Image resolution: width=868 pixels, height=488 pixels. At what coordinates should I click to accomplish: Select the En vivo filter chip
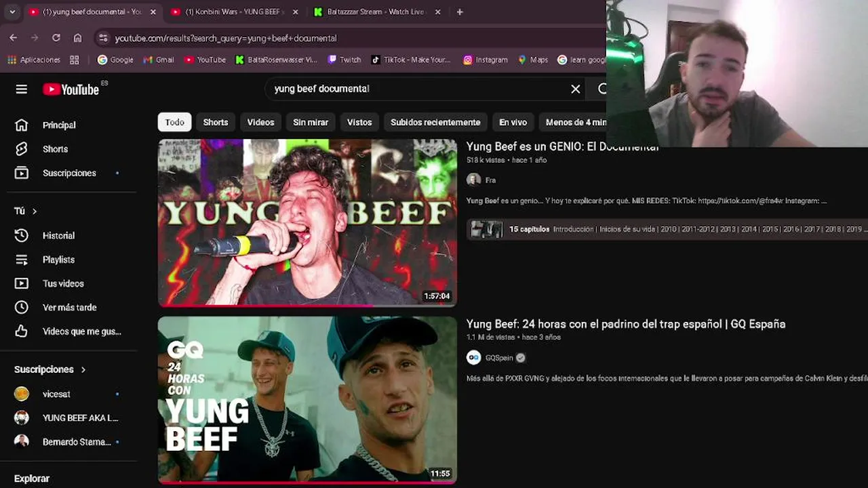pyautogui.click(x=513, y=122)
